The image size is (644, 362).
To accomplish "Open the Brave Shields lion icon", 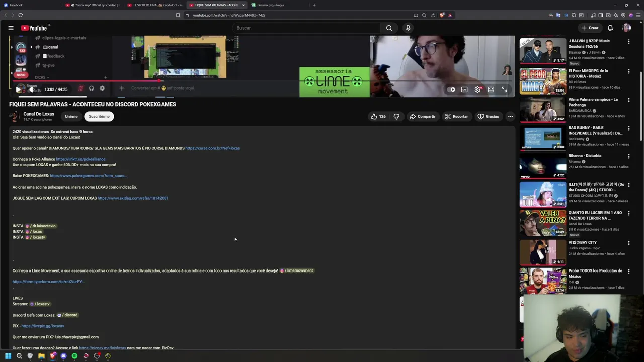I will tap(442, 15).
